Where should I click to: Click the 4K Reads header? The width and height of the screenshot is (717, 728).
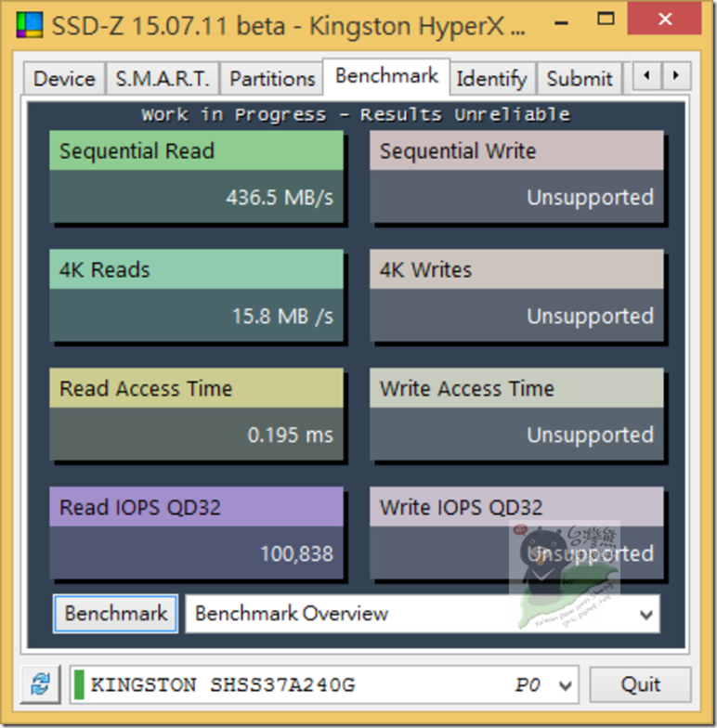pyautogui.click(x=197, y=269)
